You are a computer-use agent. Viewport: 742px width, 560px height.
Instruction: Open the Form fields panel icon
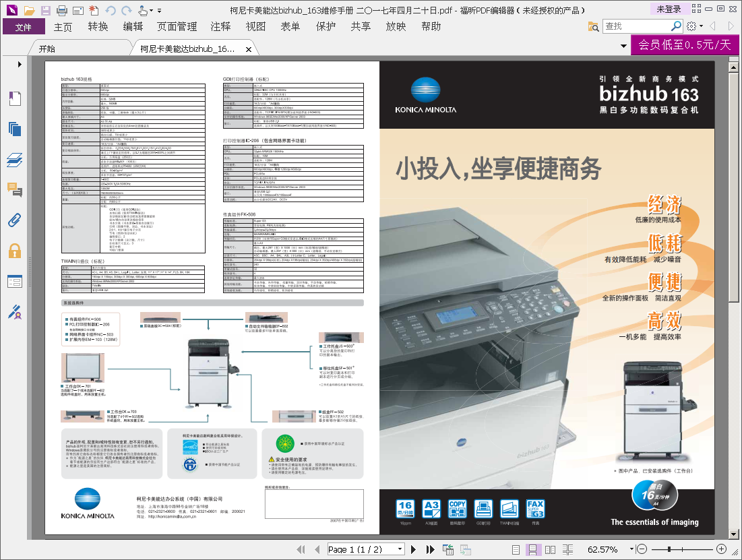pyautogui.click(x=15, y=282)
